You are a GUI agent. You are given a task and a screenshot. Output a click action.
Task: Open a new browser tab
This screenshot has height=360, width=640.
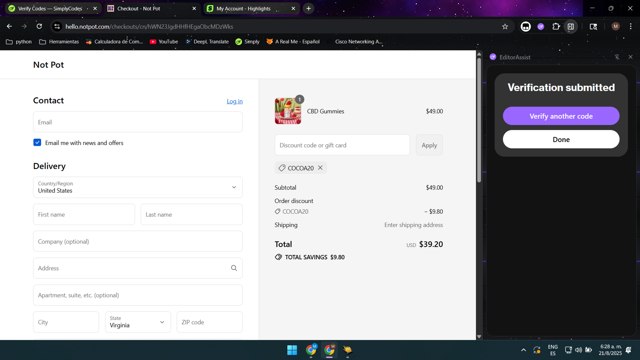click(x=309, y=8)
